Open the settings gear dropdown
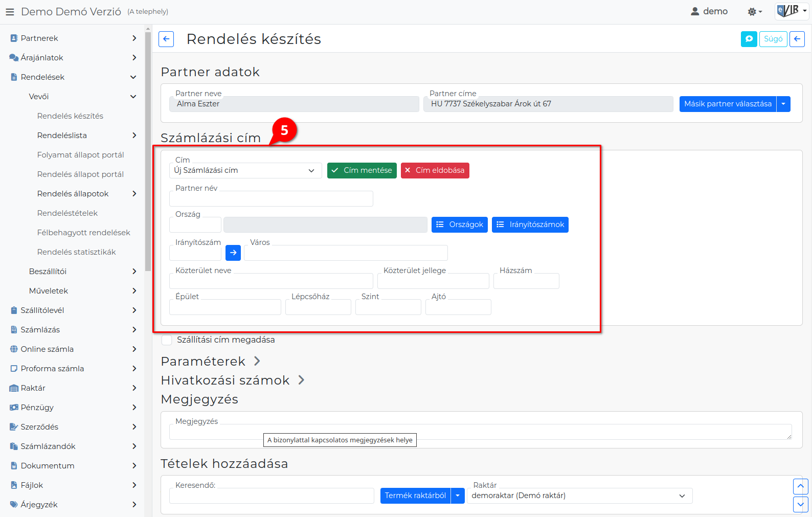 point(755,11)
